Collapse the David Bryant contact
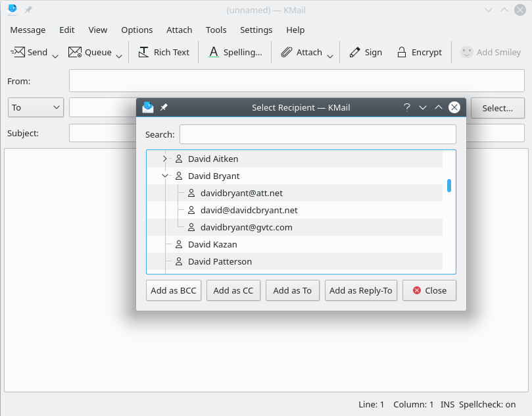Image resolution: width=532 pixels, height=416 pixels. coord(165,176)
